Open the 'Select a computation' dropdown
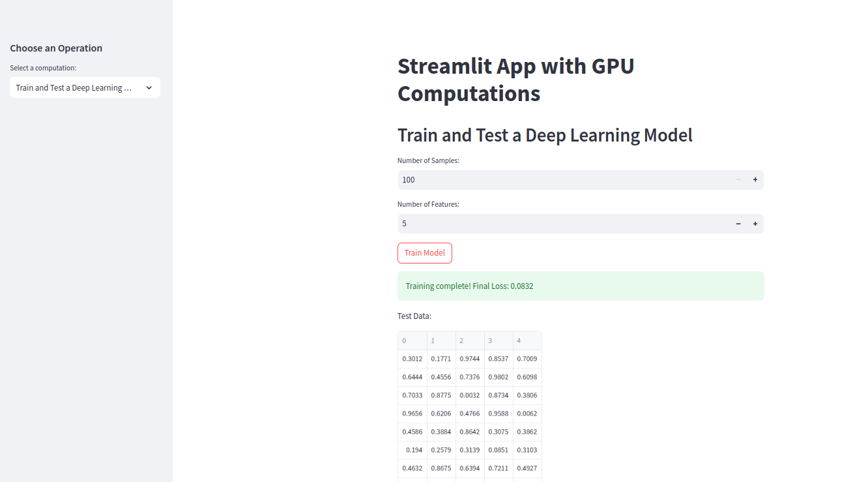The height and width of the screenshot is (482, 868). (x=78, y=87)
